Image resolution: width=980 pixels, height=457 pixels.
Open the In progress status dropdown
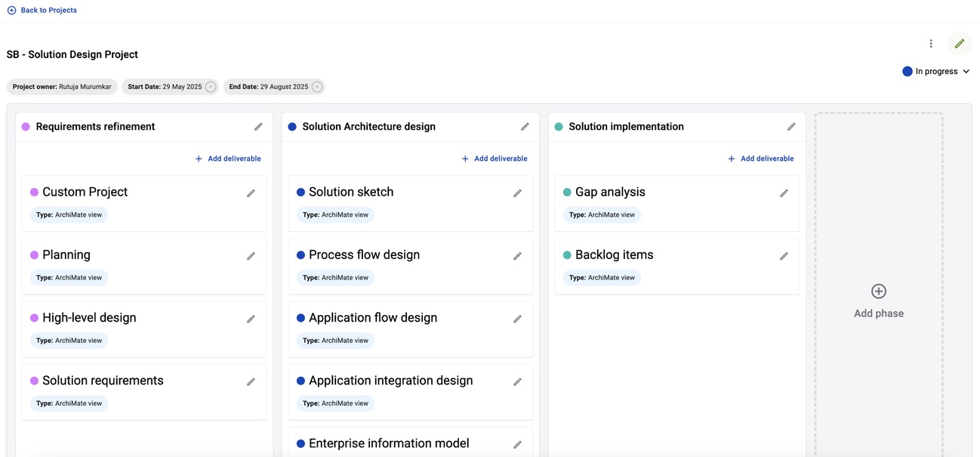click(x=936, y=71)
